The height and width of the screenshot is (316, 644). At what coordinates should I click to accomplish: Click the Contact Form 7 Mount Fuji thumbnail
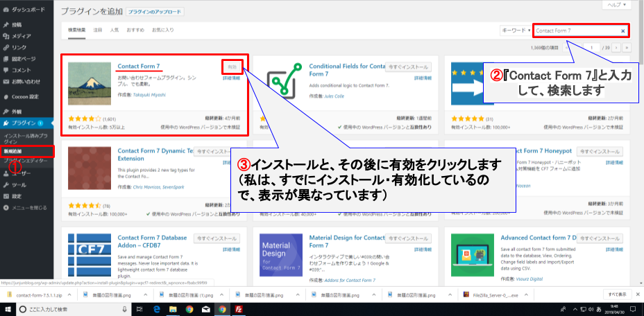click(90, 84)
